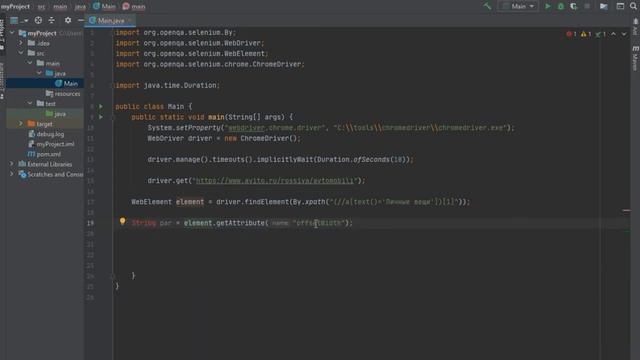Screen dimensions: 640x360
Task: Click implicitlyWait method call
Action: click(x=285, y=160)
